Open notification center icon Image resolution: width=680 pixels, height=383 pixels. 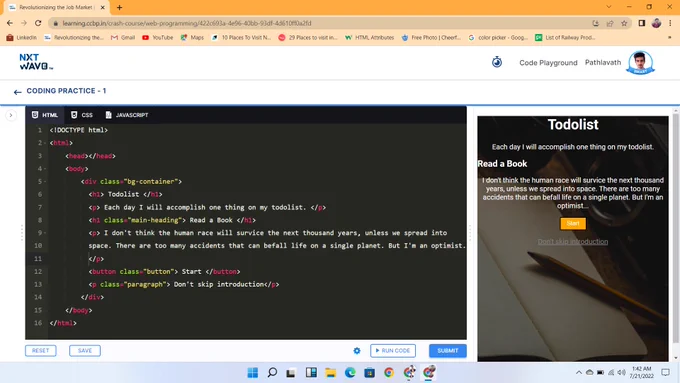[x=665, y=373]
